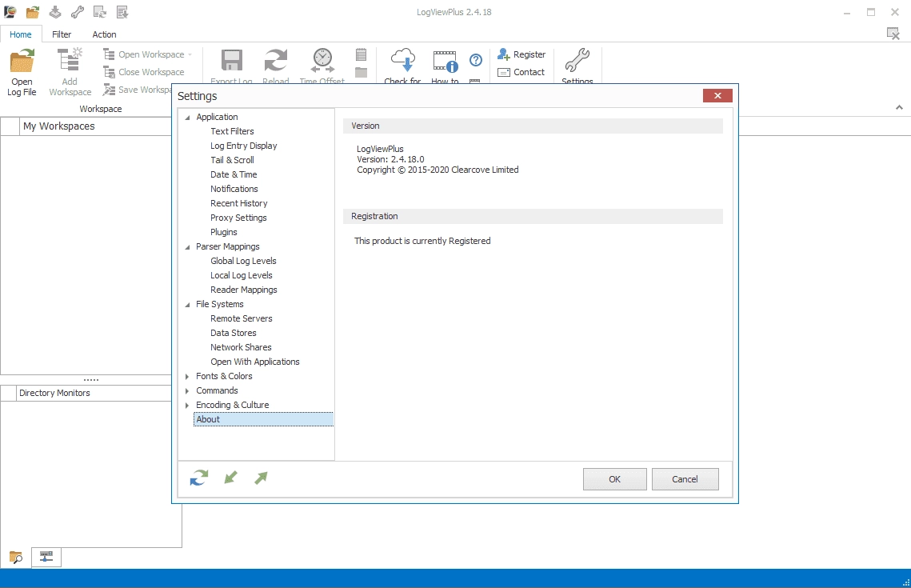Select Plugins in settings tree
The width and height of the screenshot is (911, 588).
[224, 233]
